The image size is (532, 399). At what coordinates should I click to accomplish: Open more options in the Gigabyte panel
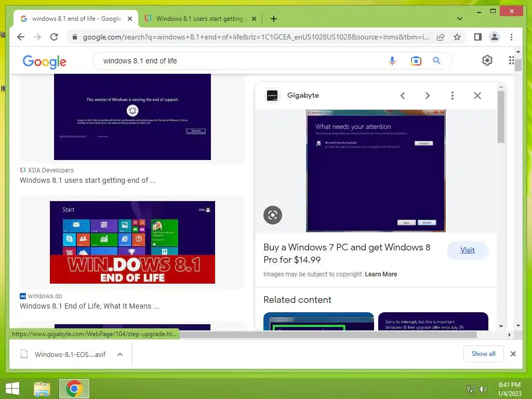point(453,96)
